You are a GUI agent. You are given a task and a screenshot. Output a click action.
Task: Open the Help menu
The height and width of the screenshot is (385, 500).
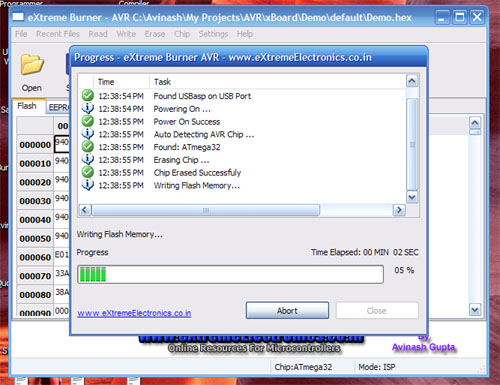[x=245, y=34]
